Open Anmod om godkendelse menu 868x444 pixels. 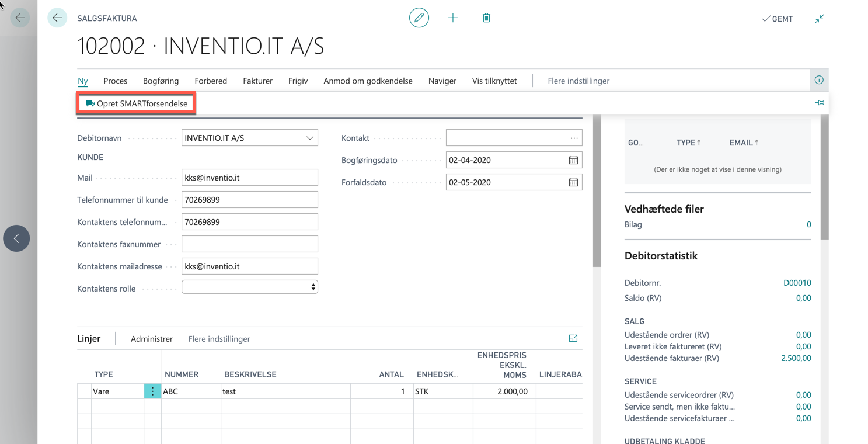368,81
